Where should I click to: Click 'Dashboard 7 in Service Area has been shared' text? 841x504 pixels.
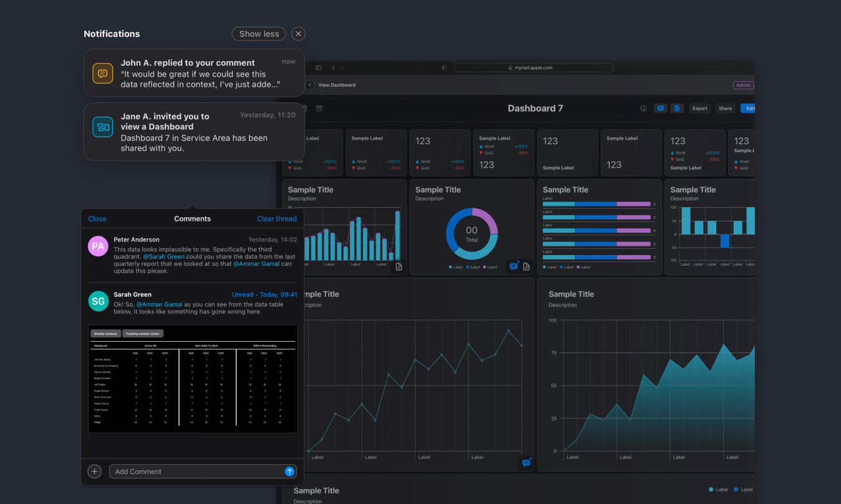click(194, 143)
